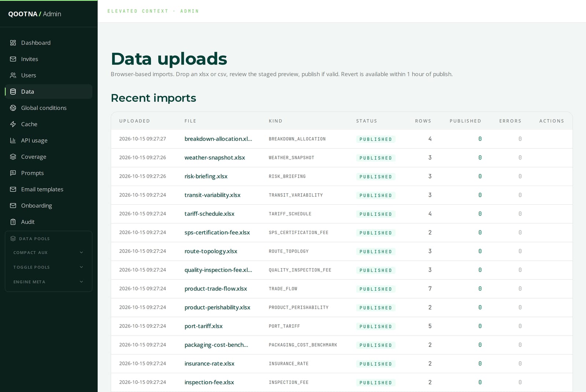Click the TRADE_FLOW kind cell
This screenshot has width=586, height=392.
(x=283, y=289)
